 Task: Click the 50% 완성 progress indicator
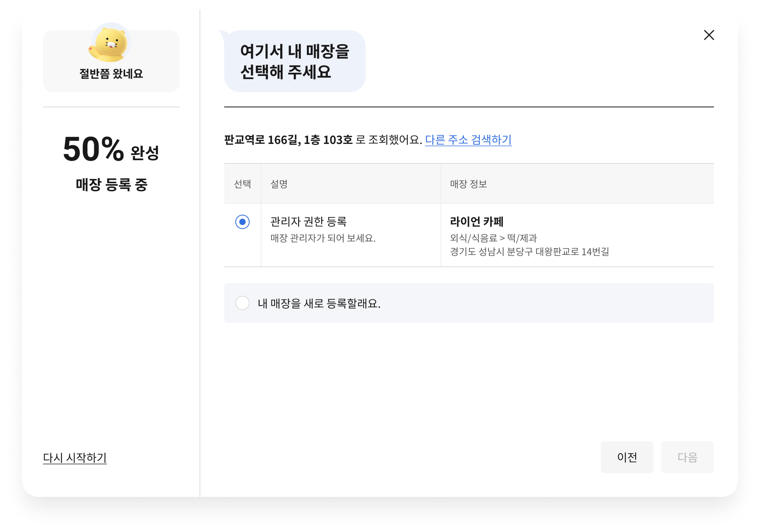[x=111, y=150]
